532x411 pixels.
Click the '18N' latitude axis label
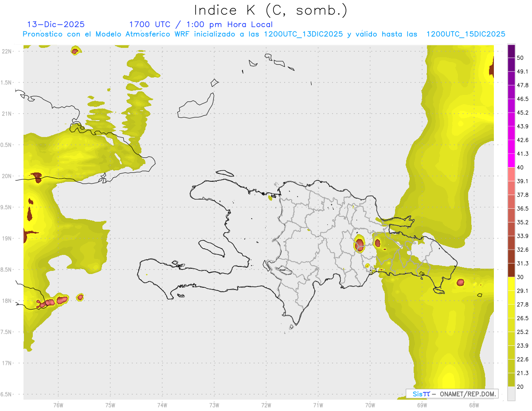pyautogui.click(x=7, y=301)
